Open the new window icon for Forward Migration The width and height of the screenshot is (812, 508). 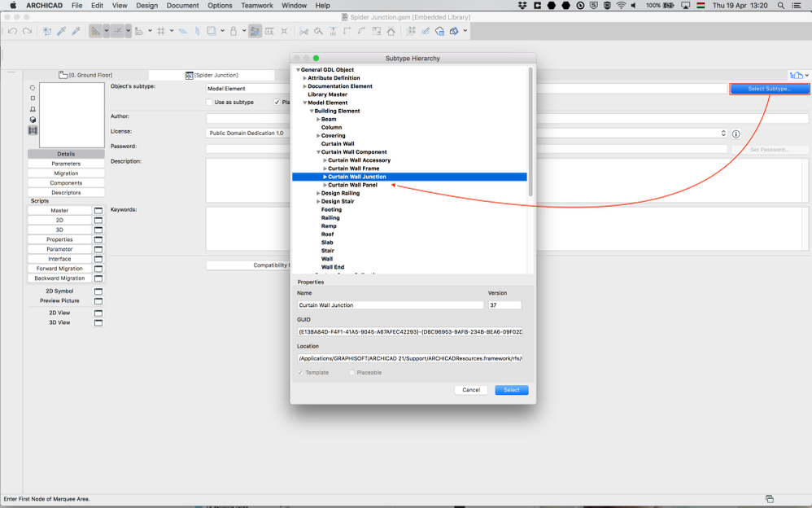98,269
